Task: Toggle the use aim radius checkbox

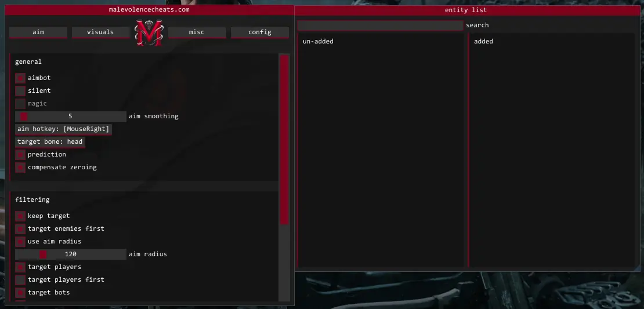Action: pyautogui.click(x=20, y=241)
